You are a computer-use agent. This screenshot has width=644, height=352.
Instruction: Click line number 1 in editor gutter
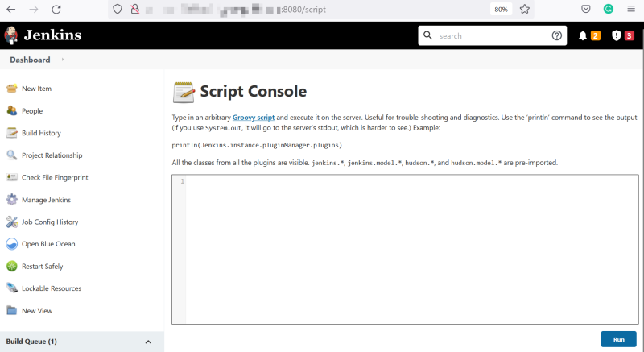tap(183, 181)
